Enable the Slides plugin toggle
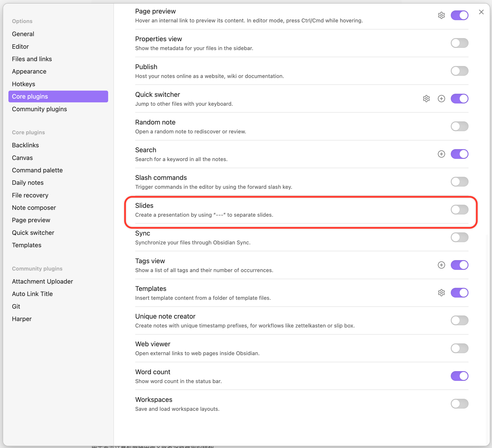492x448 pixels. pyautogui.click(x=459, y=210)
